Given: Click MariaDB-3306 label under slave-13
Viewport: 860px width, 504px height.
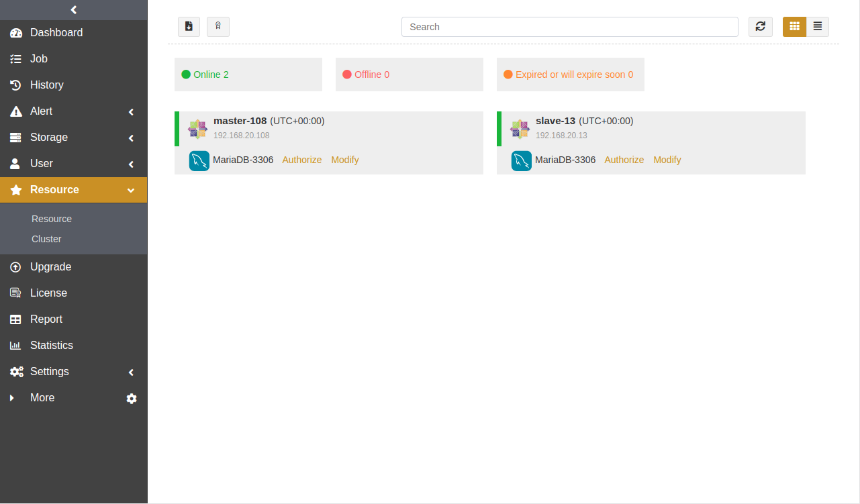Looking at the screenshot, I should [x=565, y=160].
